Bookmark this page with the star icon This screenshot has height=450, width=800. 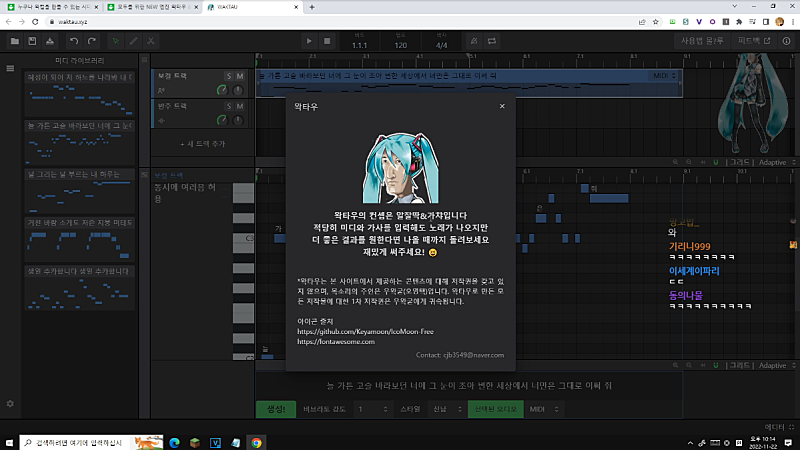[656, 22]
